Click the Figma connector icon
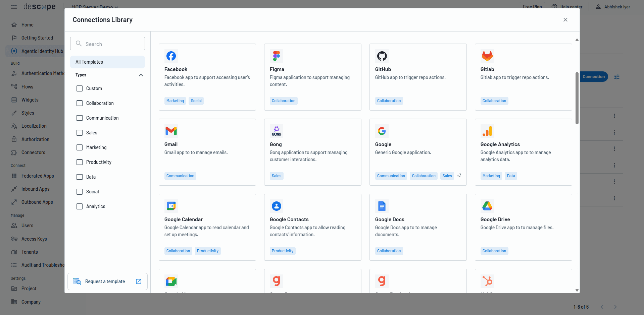This screenshot has width=644, height=315. 276,56
